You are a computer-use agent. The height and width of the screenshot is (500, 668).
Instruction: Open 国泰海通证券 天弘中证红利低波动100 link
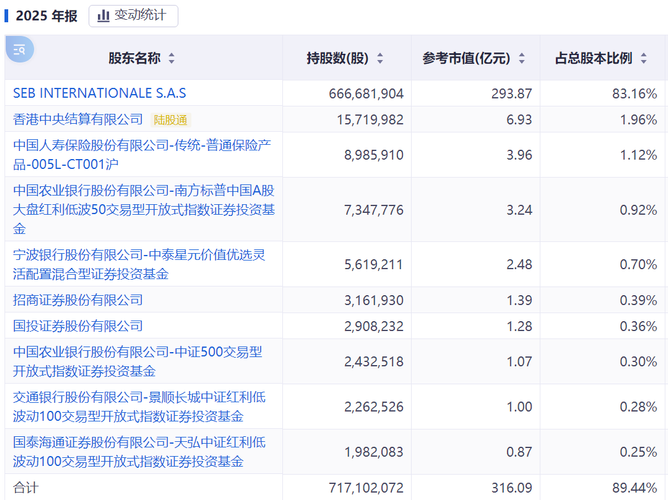[139, 451]
